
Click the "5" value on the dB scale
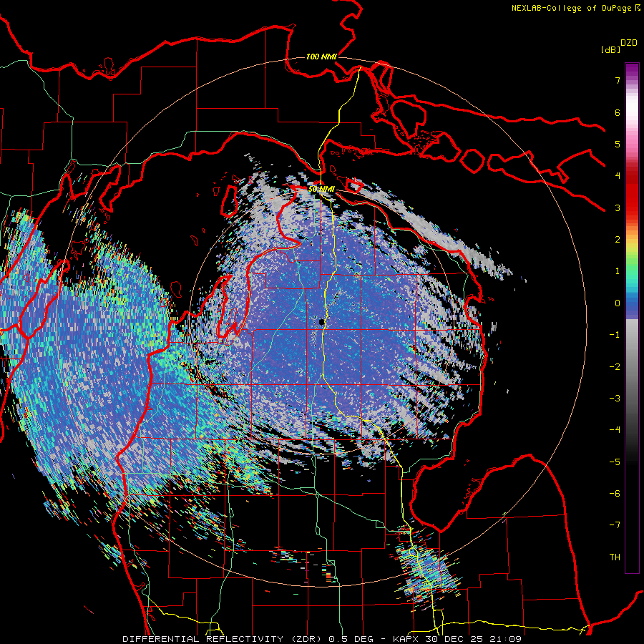click(618, 144)
